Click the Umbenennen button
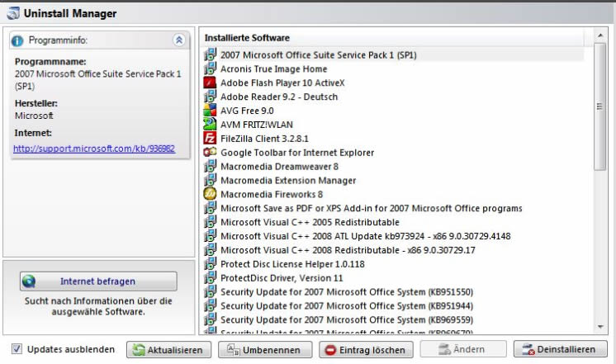The height and width of the screenshot is (364, 616). tap(265, 349)
